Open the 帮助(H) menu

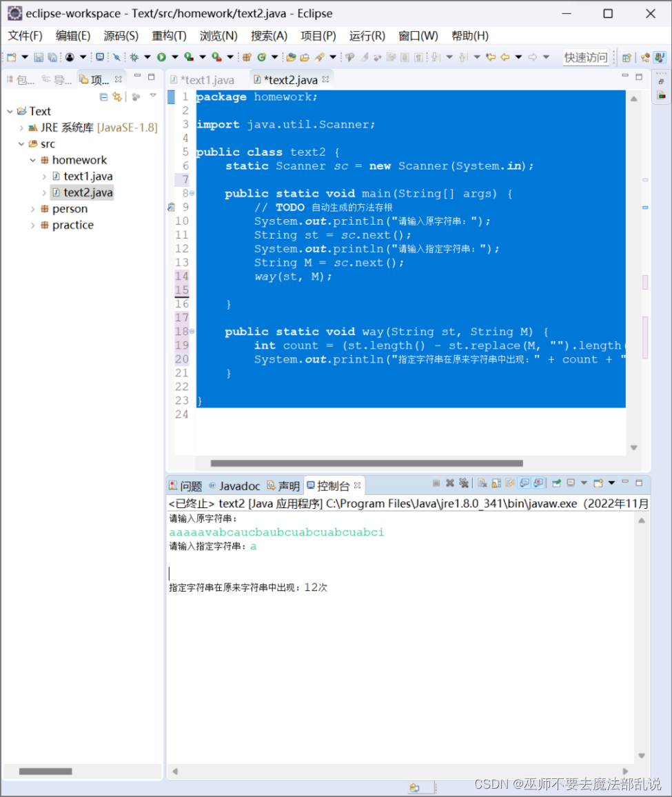click(x=469, y=36)
